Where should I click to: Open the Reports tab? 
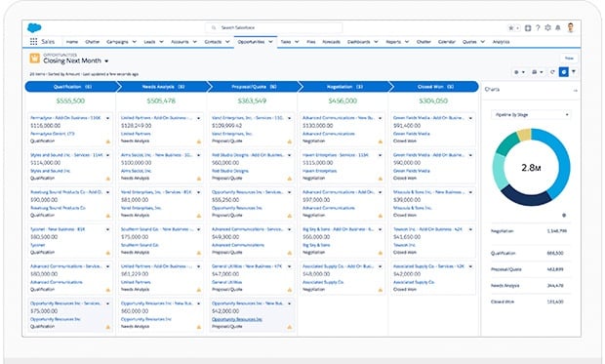point(393,42)
